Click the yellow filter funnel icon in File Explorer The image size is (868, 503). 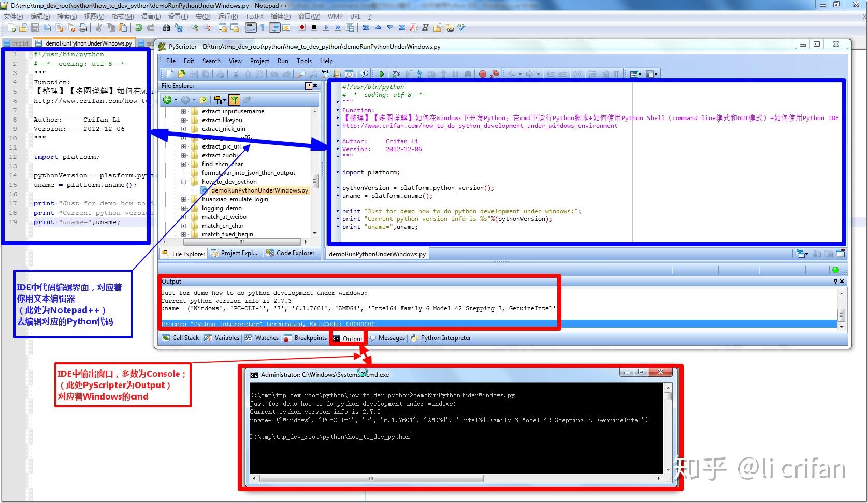point(234,100)
